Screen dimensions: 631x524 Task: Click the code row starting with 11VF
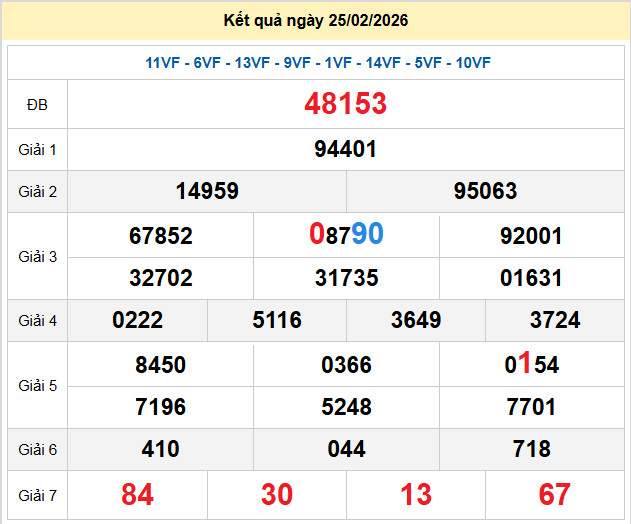tap(318, 63)
